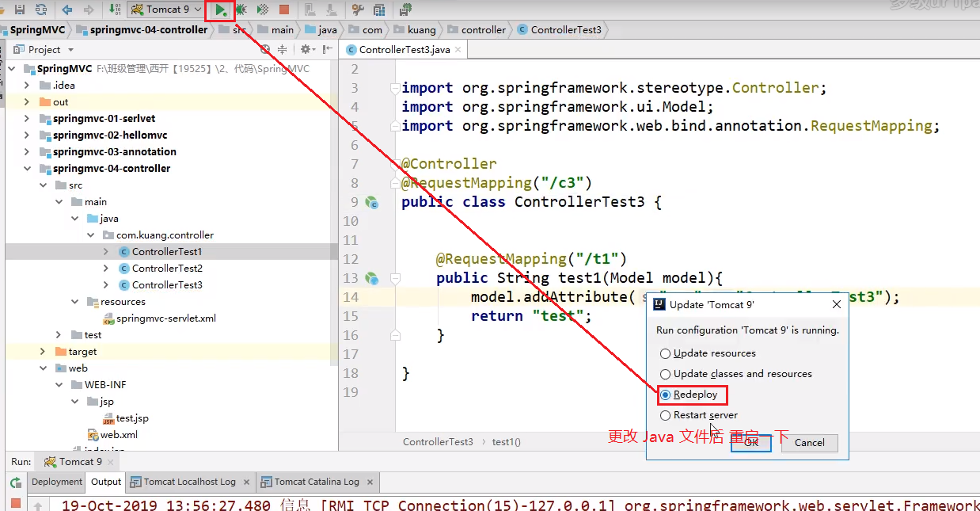The image size is (980, 511).
Task: Click Scroll from Source target icon
Action: [x=267, y=49]
